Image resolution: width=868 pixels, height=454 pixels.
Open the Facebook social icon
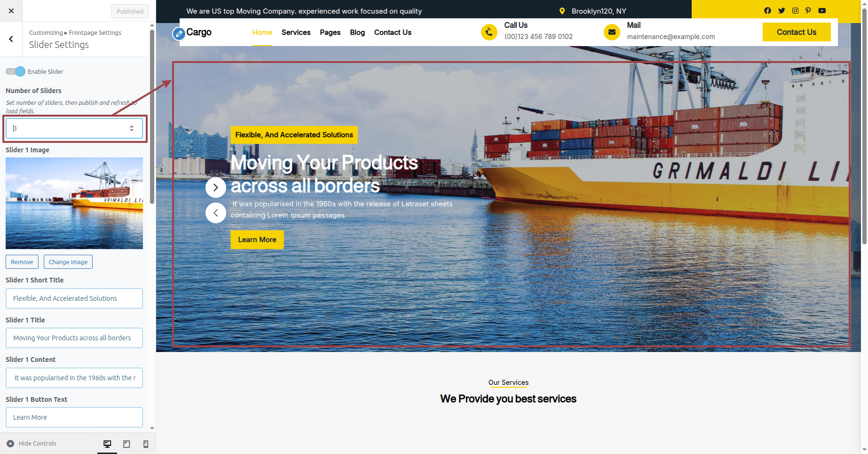pyautogui.click(x=767, y=11)
